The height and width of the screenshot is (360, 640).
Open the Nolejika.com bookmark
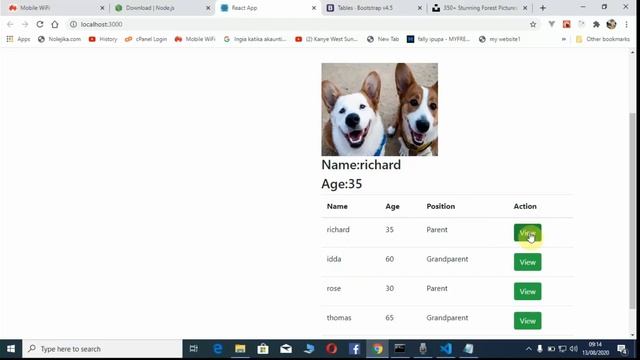click(x=60, y=39)
